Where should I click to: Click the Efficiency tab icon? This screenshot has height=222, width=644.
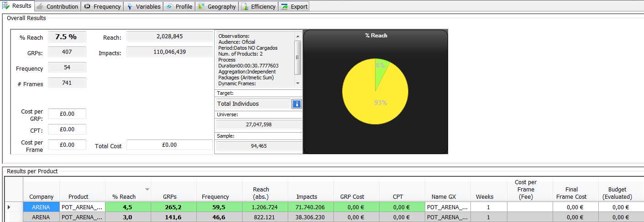tap(245, 7)
